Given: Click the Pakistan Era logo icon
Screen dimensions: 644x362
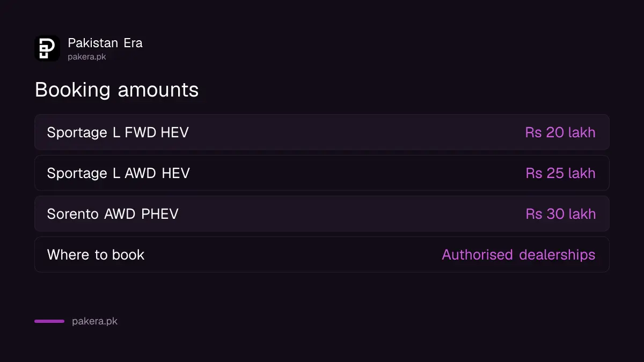Looking at the screenshot, I should pyautogui.click(x=47, y=48).
